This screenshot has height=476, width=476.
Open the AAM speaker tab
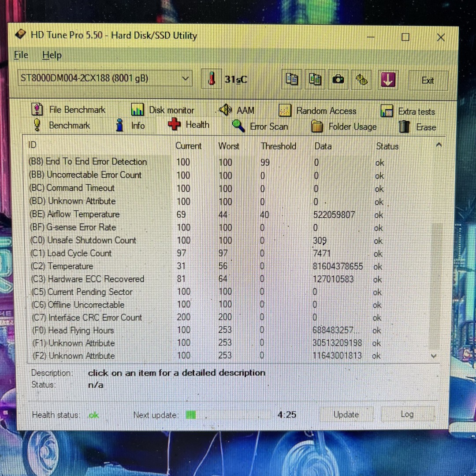tap(237, 110)
